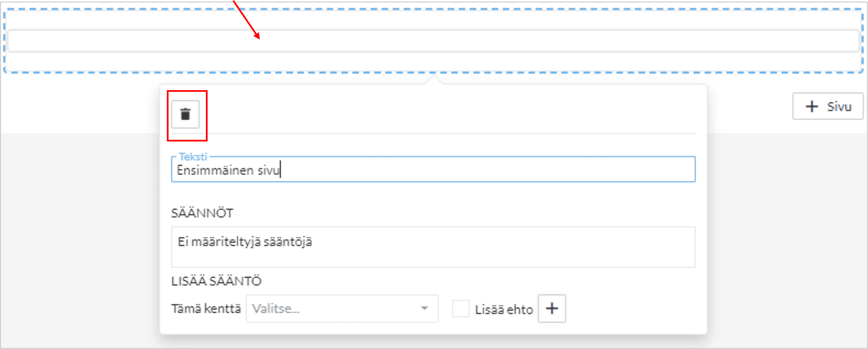The image size is (868, 349).
Task: Focus the Teksti input field
Action: click(472, 170)
